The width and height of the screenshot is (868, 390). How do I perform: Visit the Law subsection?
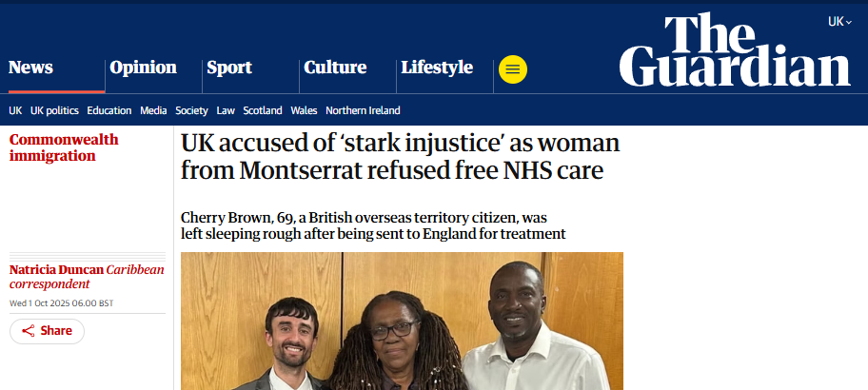[226, 110]
